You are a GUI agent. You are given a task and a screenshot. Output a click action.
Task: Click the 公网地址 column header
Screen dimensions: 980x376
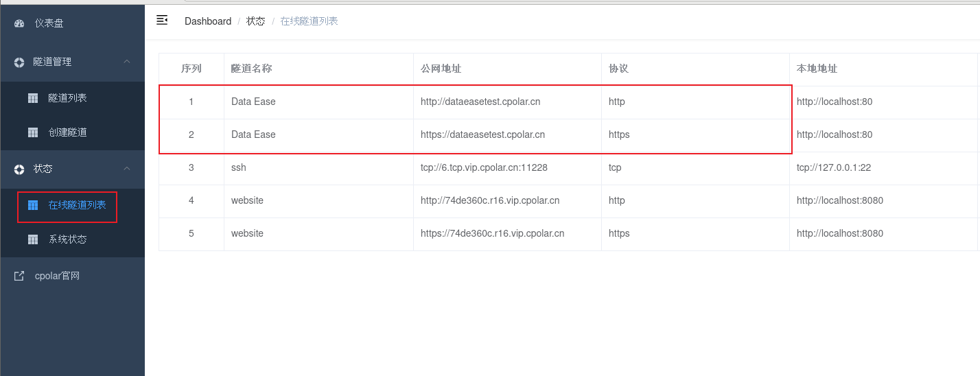441,69
